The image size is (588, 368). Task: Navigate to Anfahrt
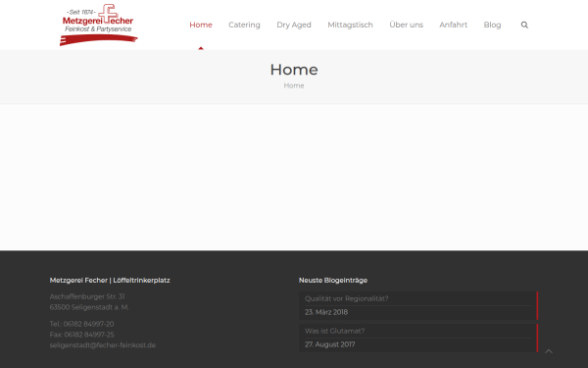453,25
